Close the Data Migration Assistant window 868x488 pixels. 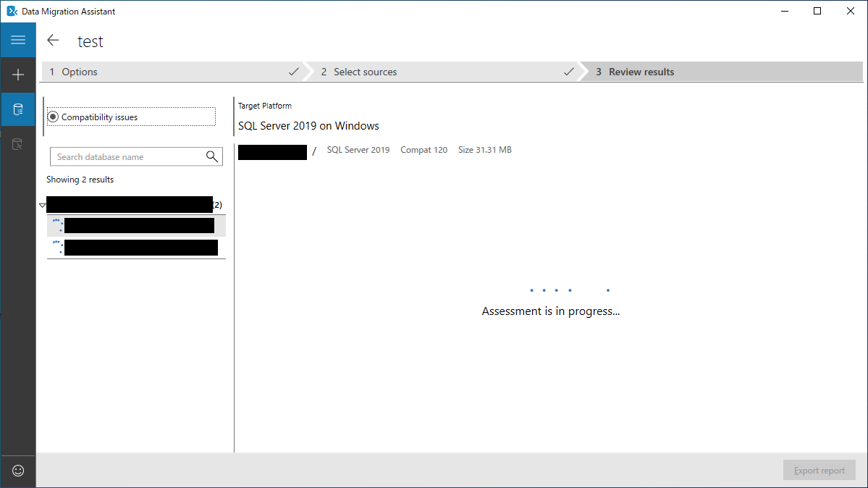click(851, 11)
